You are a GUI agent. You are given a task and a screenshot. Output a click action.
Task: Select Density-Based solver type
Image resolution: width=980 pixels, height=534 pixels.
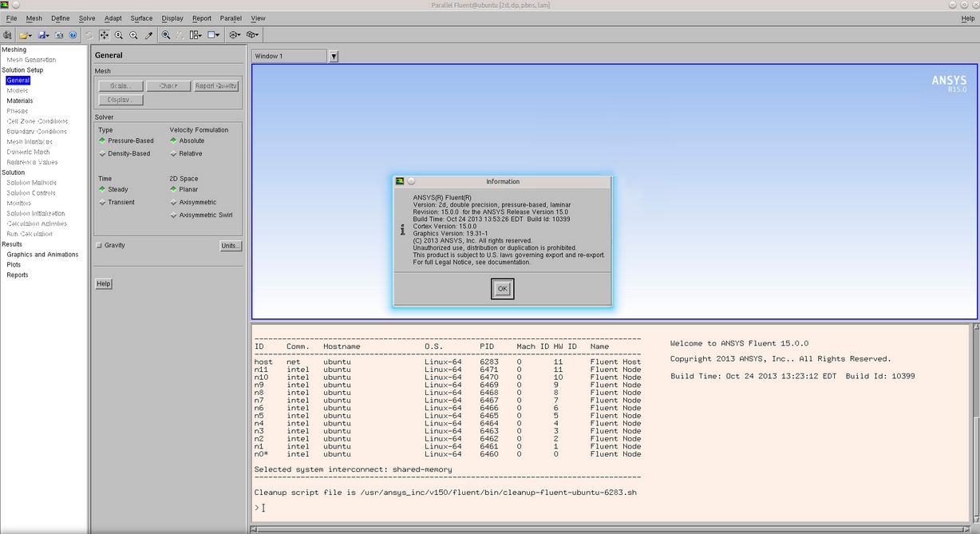point(124,153)
